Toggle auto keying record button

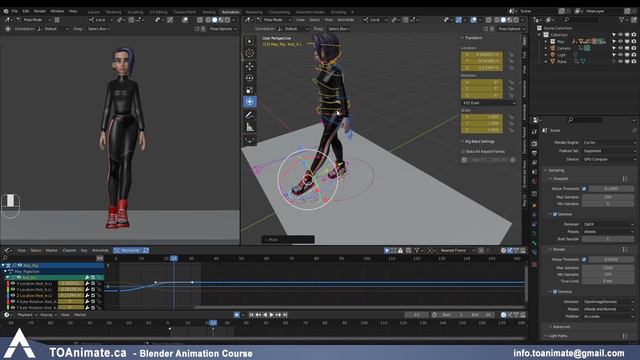point(237,315)
